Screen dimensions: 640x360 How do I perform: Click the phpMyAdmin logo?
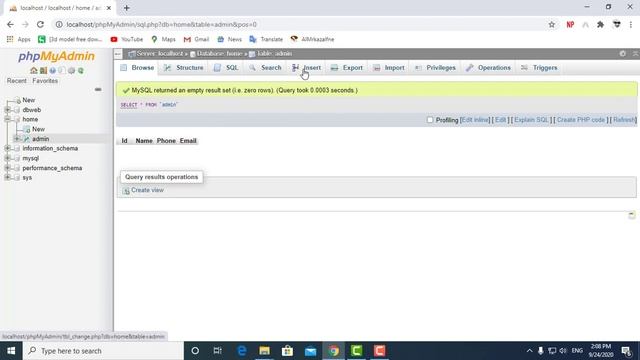click(56, 56)
